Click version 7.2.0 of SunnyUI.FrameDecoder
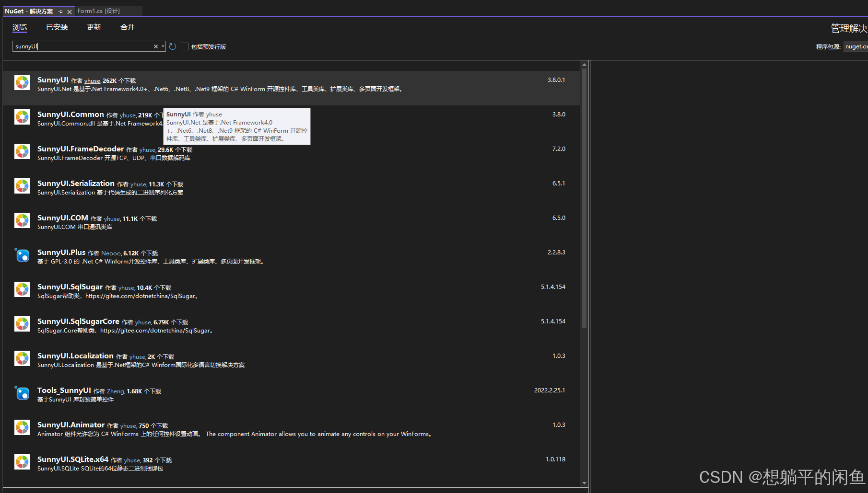The image size is (868, 493). pyautogui.click(x=559, y=149)
